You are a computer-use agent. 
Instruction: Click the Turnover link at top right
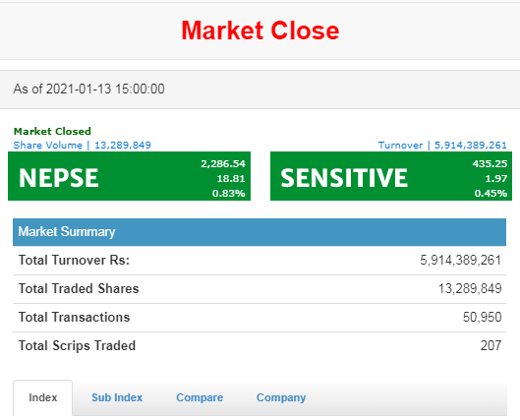click(442, 145)
